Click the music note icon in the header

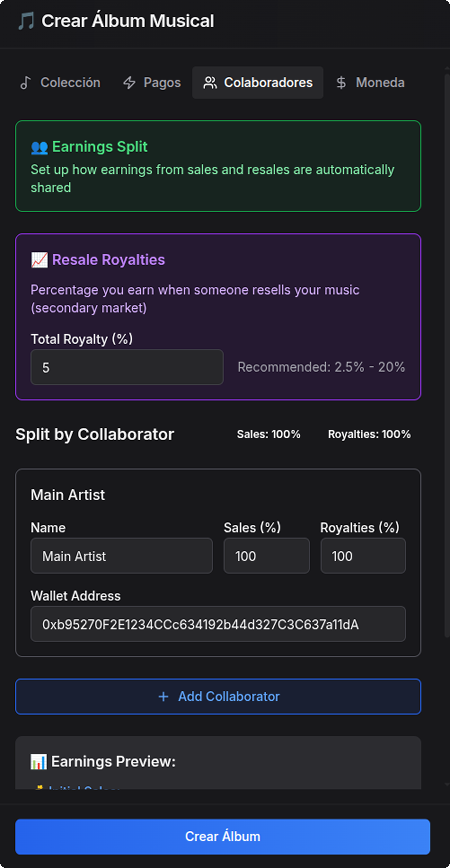(x=26, y=21)
